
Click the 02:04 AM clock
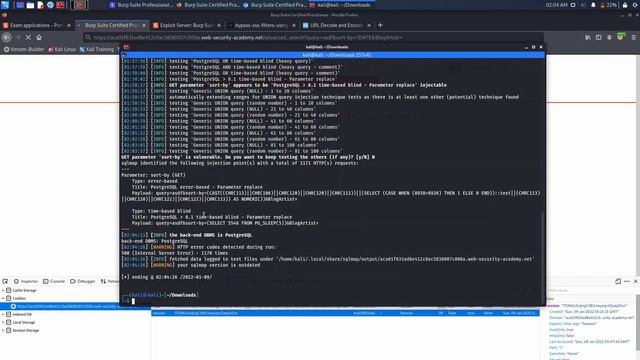coord(556,5)
